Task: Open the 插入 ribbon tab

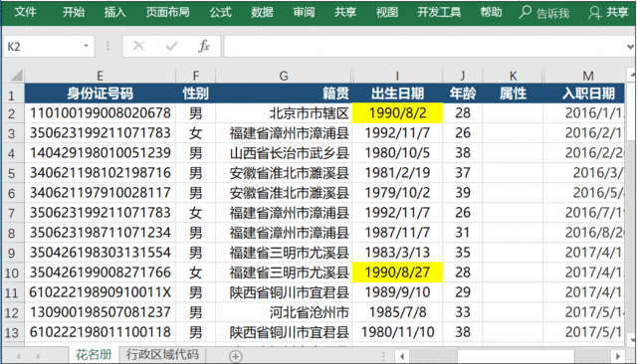Action: pyautogui.click(x=115, y=12)
